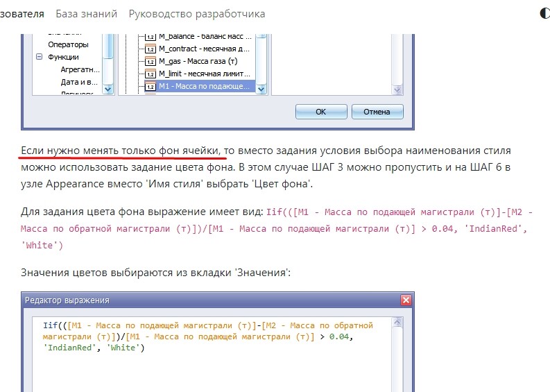Select the Операторы tree item
Image resolution: width=550 pixels, height=392 pixels.
(x=68, y=44)
